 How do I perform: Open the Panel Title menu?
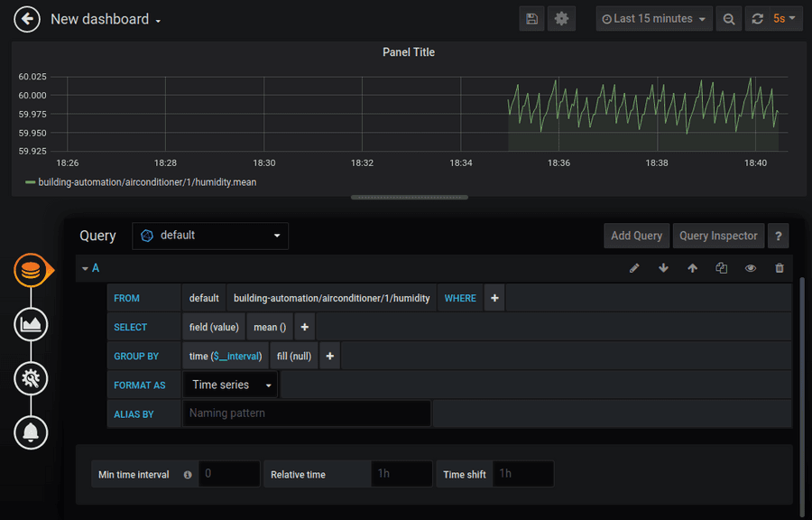click(409, 52)
